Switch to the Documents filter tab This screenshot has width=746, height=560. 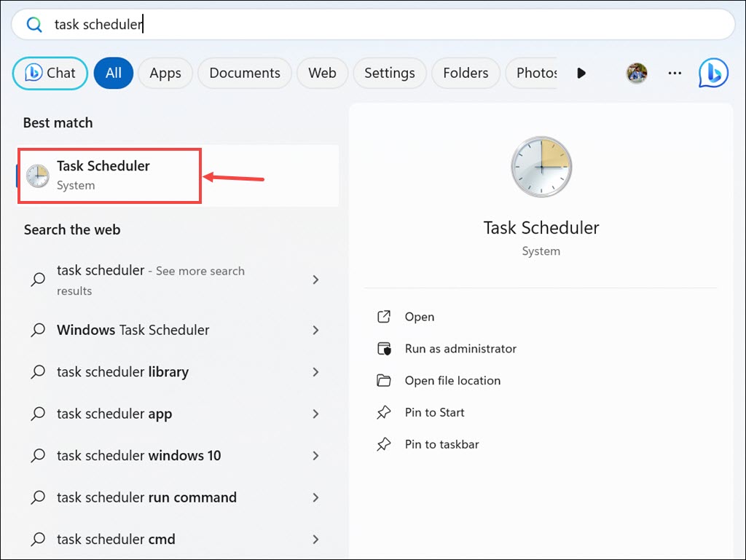244,73
